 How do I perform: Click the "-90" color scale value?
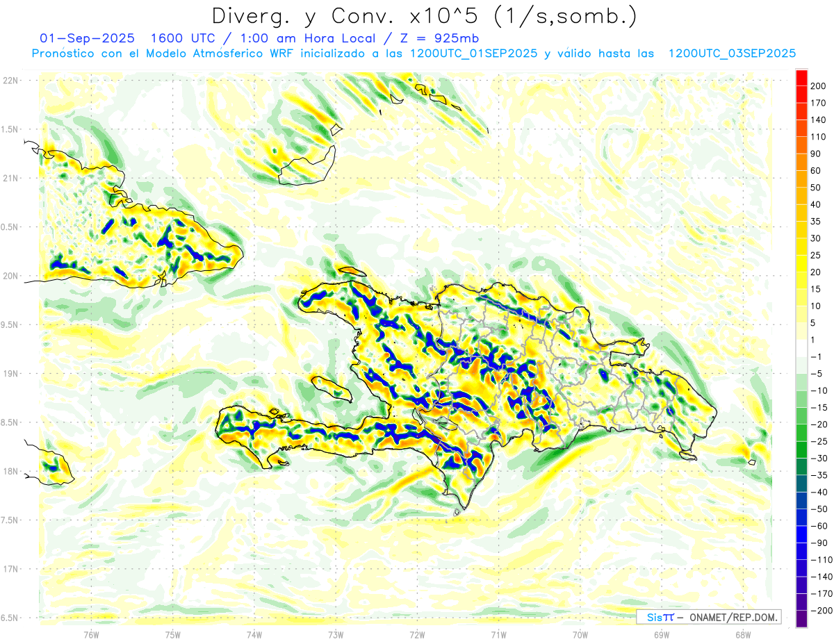(x=819, y=543)
